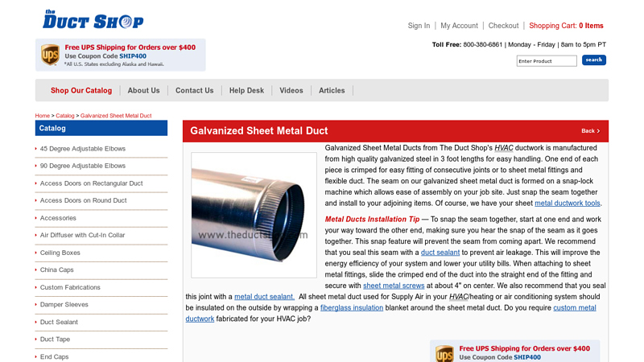Click the UPS shield icon in top banner
Screen dimensions: 644x362
[50, 55]
